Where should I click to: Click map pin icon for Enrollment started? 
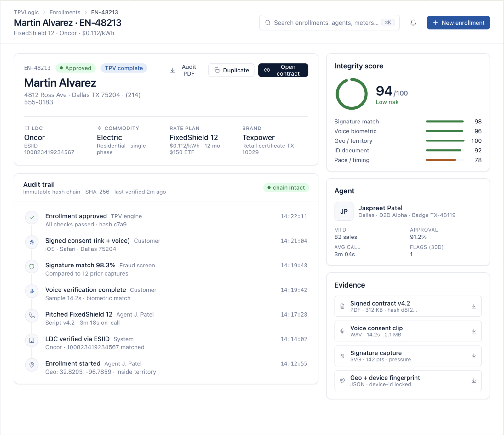[x=32, y=365]
